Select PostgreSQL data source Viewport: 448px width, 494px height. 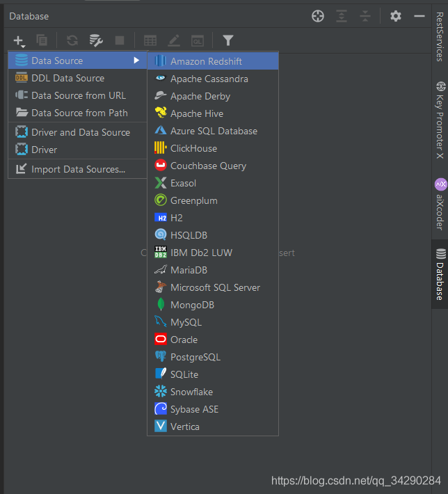point(213,357)
